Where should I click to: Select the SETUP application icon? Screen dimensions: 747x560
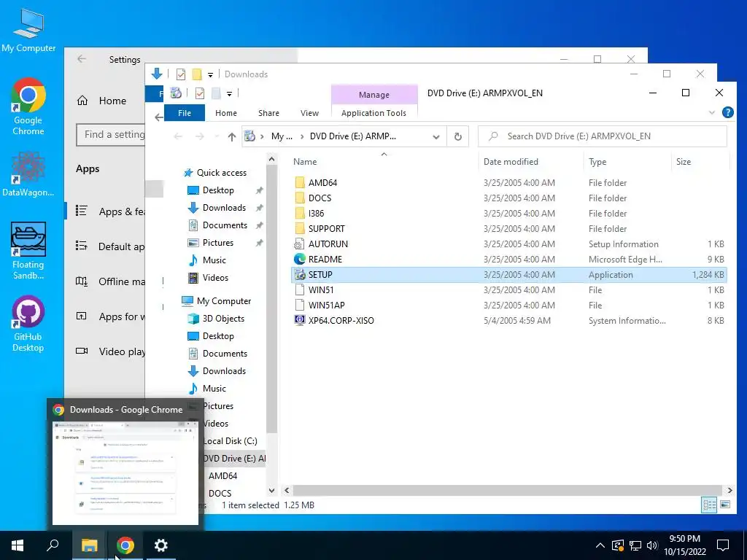tap(300, 274)
